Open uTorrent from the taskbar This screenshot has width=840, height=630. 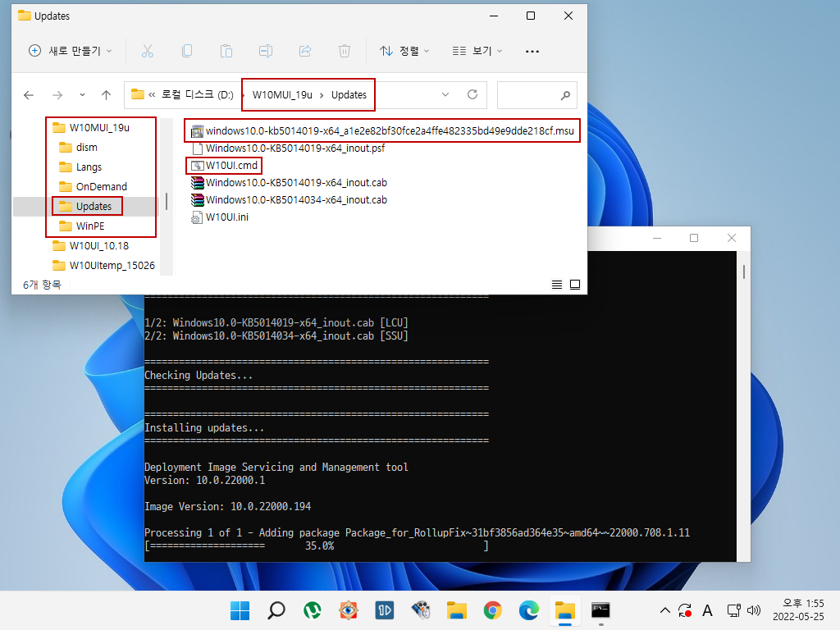[313, 610]
